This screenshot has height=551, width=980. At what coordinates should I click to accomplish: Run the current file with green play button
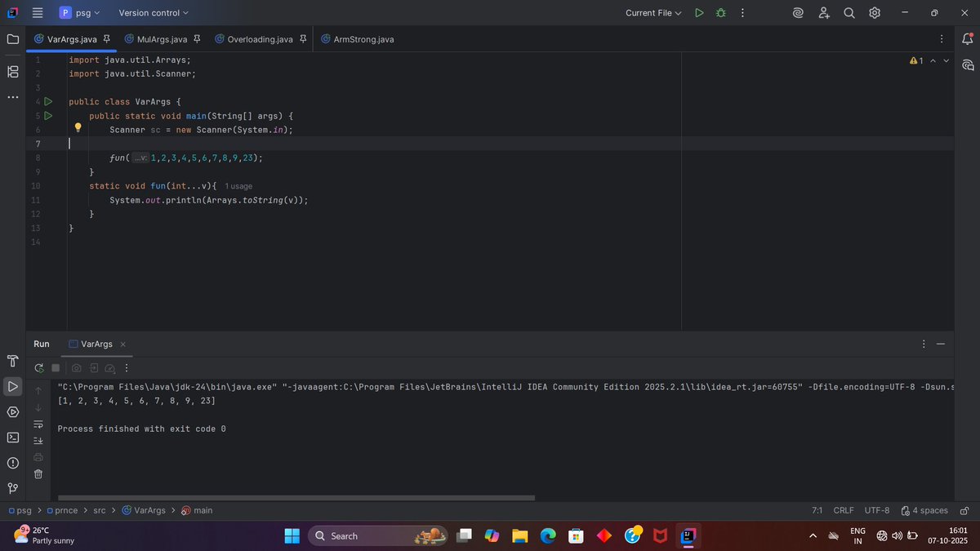click(x=699, y=13)
